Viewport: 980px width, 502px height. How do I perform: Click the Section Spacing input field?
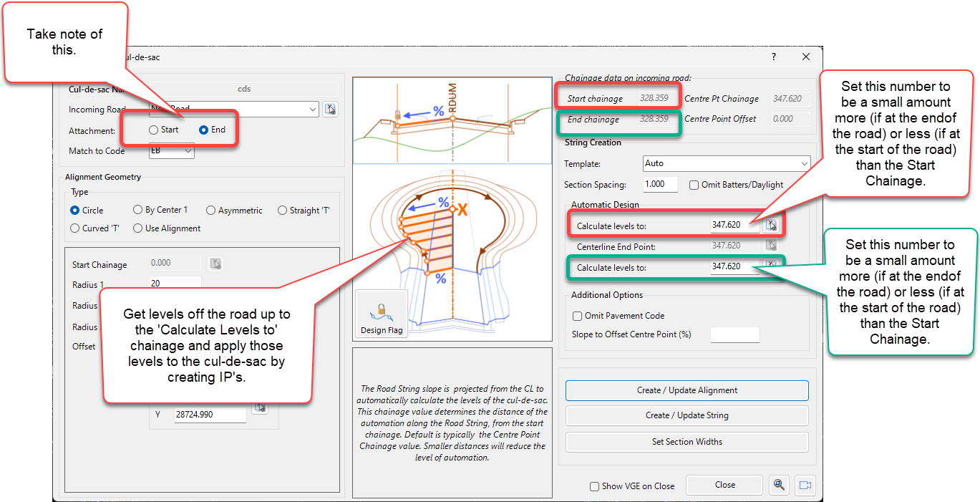click(x=663, y=184)
